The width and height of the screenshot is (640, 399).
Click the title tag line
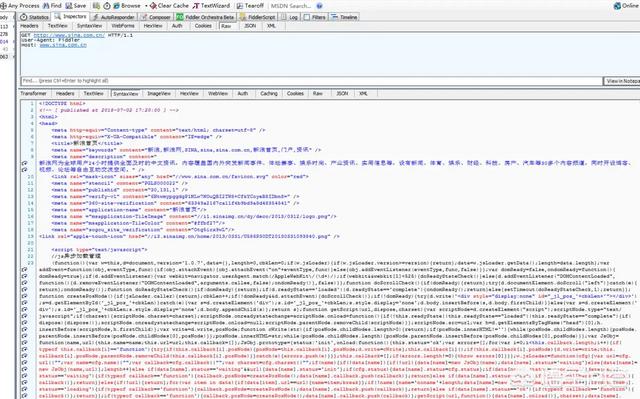coord(87,143)
